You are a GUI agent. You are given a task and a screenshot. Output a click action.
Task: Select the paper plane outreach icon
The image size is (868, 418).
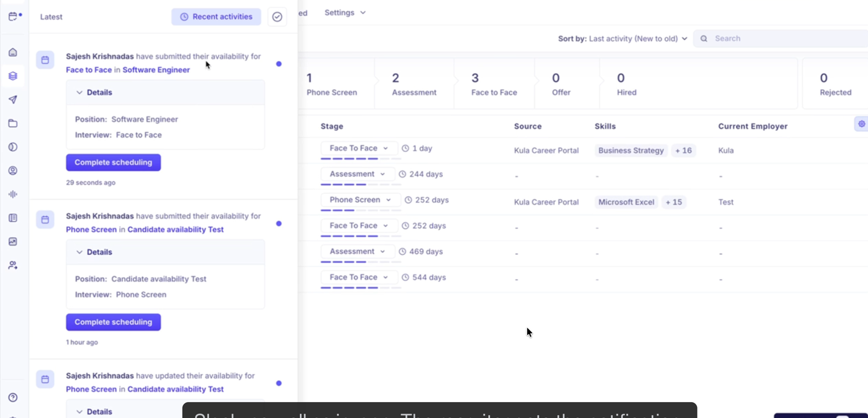click(x=12, y=99)
